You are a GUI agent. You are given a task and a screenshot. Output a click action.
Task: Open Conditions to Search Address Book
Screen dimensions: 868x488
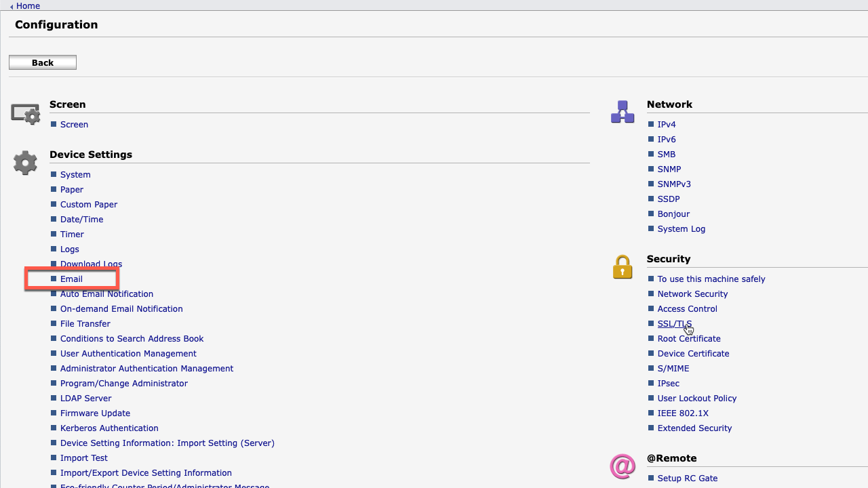click(x=132, y=339)
